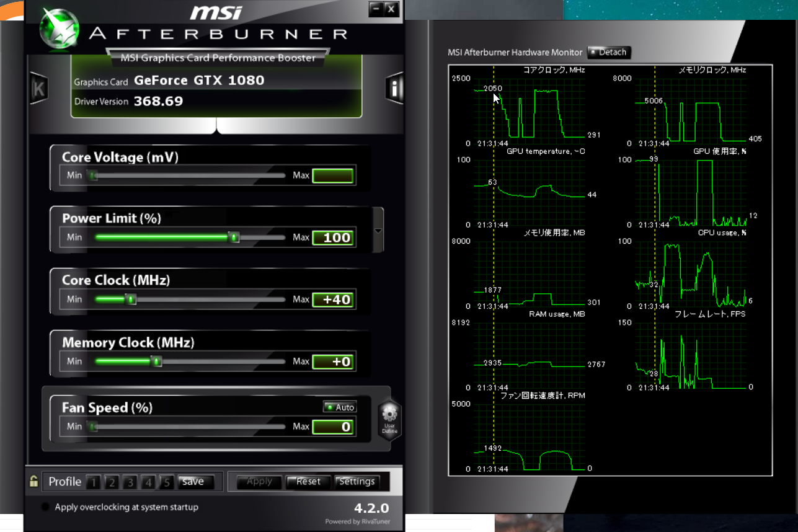Detach the hardware monitor window
798x532 pixels.
[x=608, y=52]
